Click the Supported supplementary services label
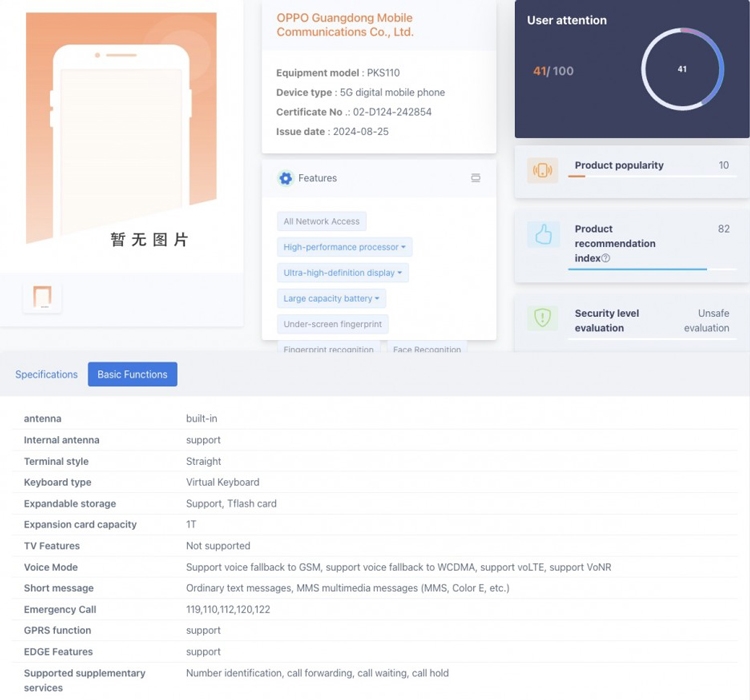This screenshot has height=700, width=750. coord(85,680)
